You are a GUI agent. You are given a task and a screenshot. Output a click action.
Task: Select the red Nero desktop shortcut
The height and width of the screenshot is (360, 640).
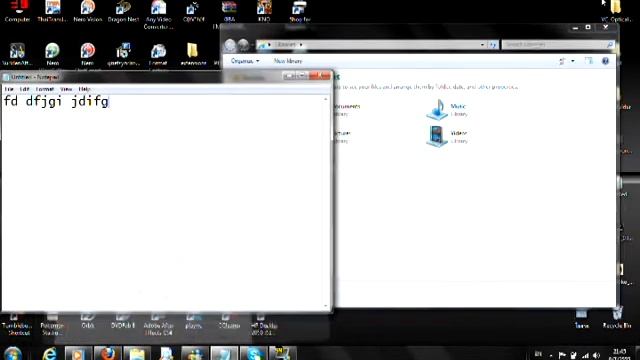[x=87, y=54]
